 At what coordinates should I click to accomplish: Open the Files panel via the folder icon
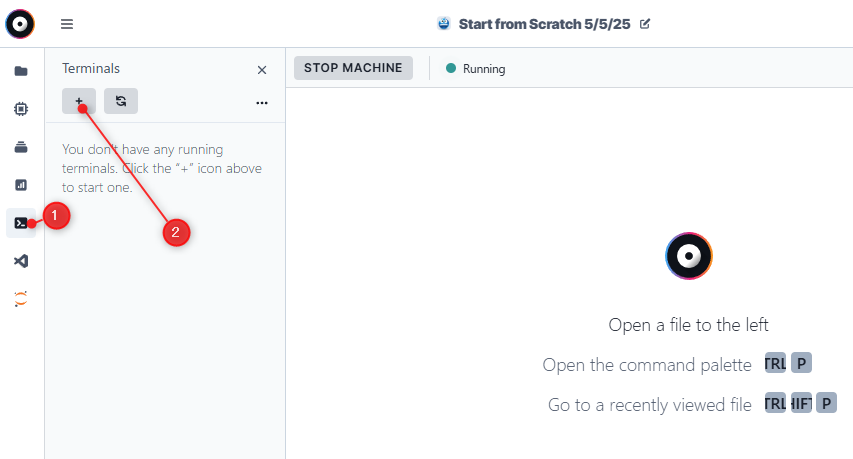[x=21, y=71]
